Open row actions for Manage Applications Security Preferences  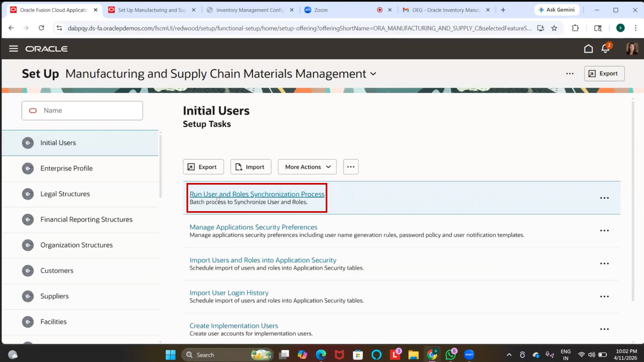pyautogui.click(x=604, y=231)
